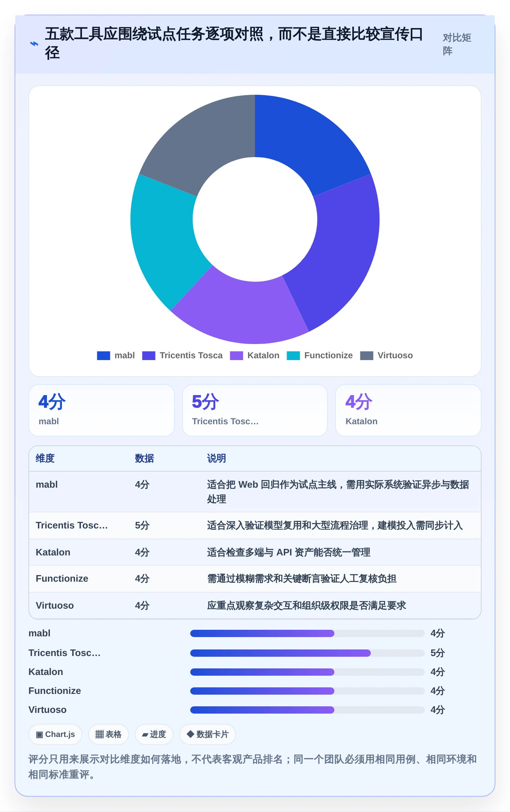
Task: Toggle mabl legend swatch in chart
Action: (103, 355)
